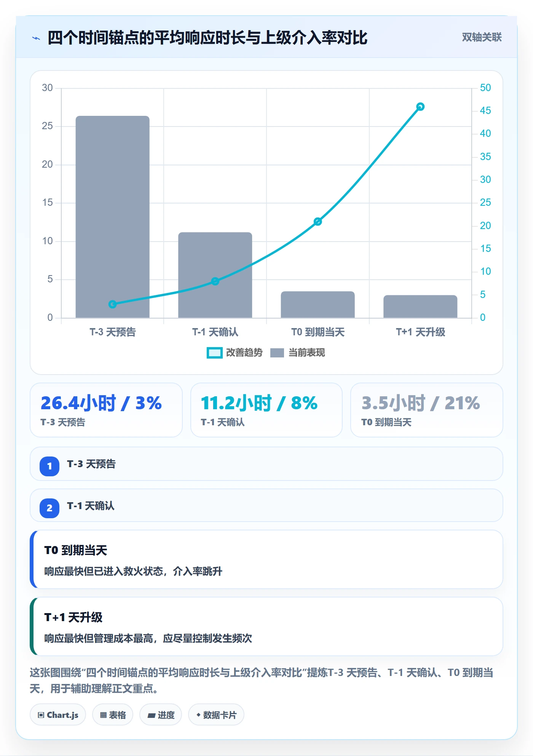533x756 pixels.
Task: Click the gray bar for T-1 天确认
Action: 215,275
